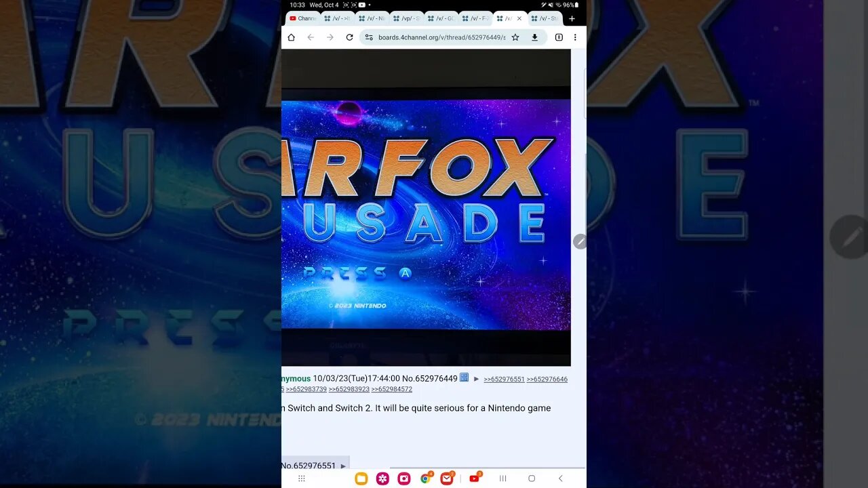Follow reply link >>652976551
Image resolution: width=868 pixels, height=488 pixels.
[504, 380]
